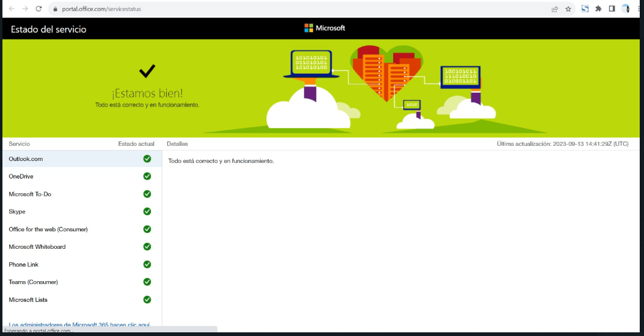Click 'Todo está correcto' text under banner heading
Viewport: 644px width, 336px height.
147,105
